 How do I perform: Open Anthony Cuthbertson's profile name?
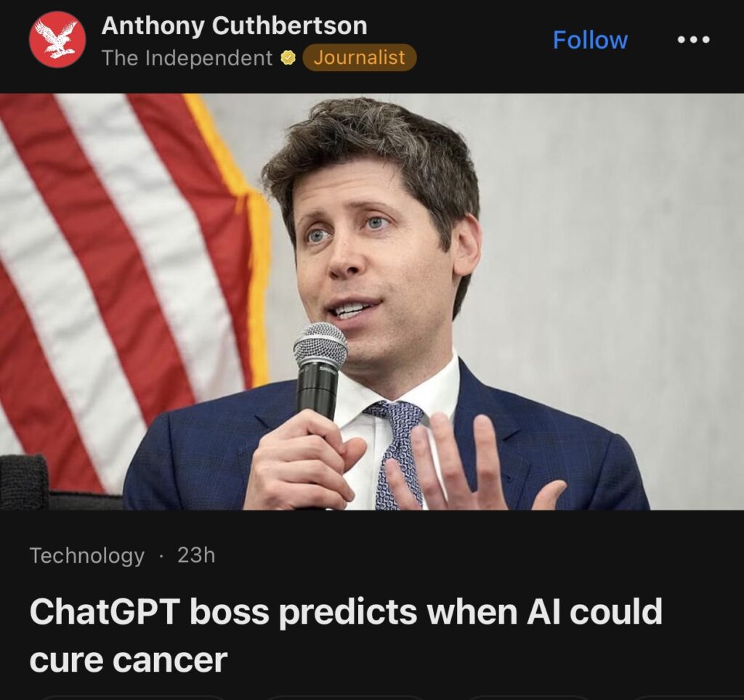click(235, 25)
